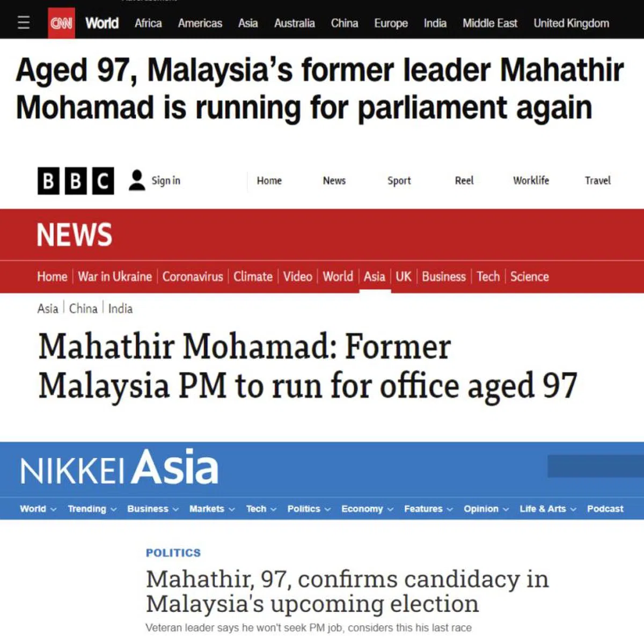The height and width of the screenshot is (644, 644).
Task: Click Sign in on BBC
Action: click(x=166, y=180)
